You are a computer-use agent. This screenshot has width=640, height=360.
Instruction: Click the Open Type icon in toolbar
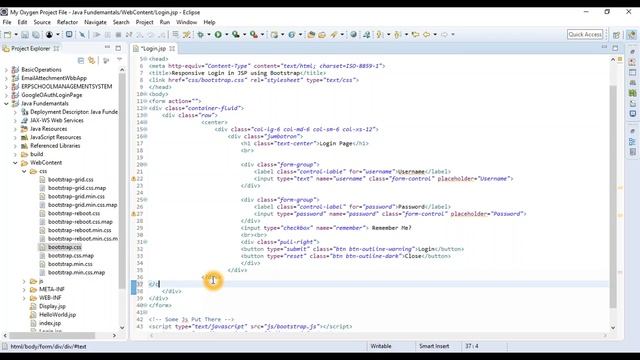[311, 35]
